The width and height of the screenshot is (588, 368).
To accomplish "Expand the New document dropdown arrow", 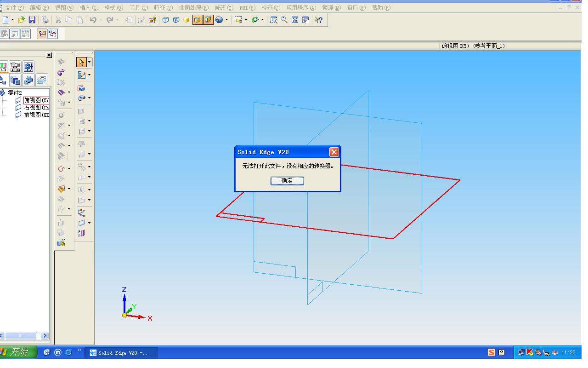I will pos(12,20).
